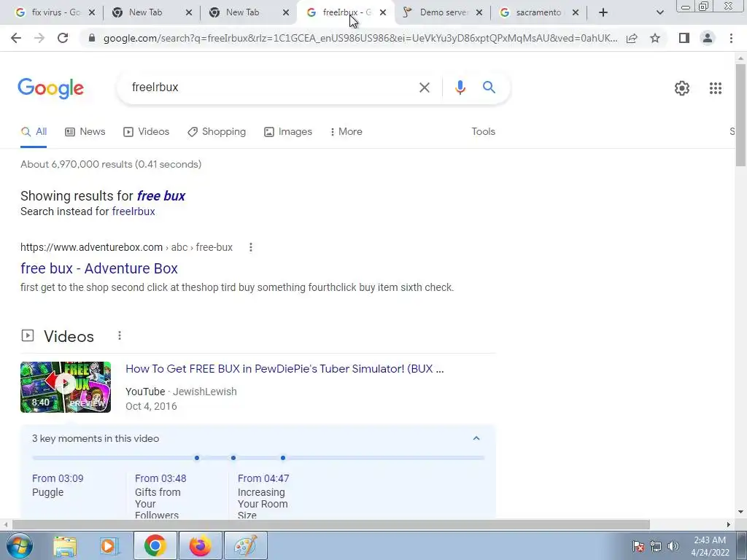Close the 'sacramento' tab
This screenshot has height=560, width=747.
576,12
